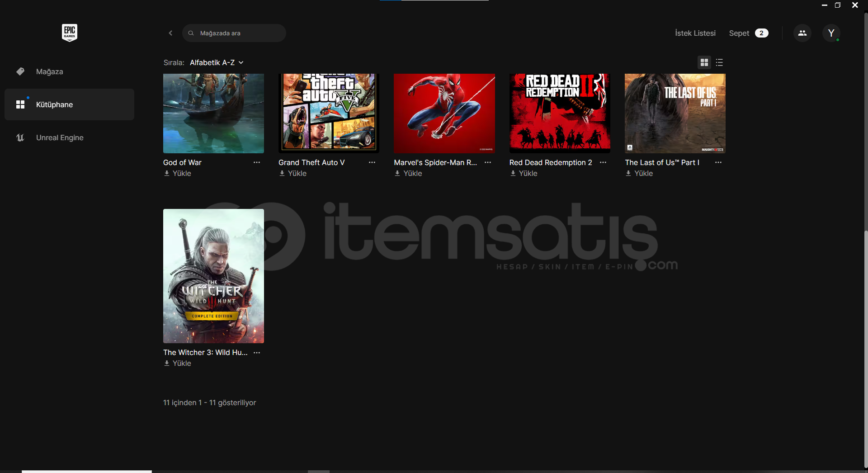Open Marvel's Spider-Man options menu

(488, 162)
